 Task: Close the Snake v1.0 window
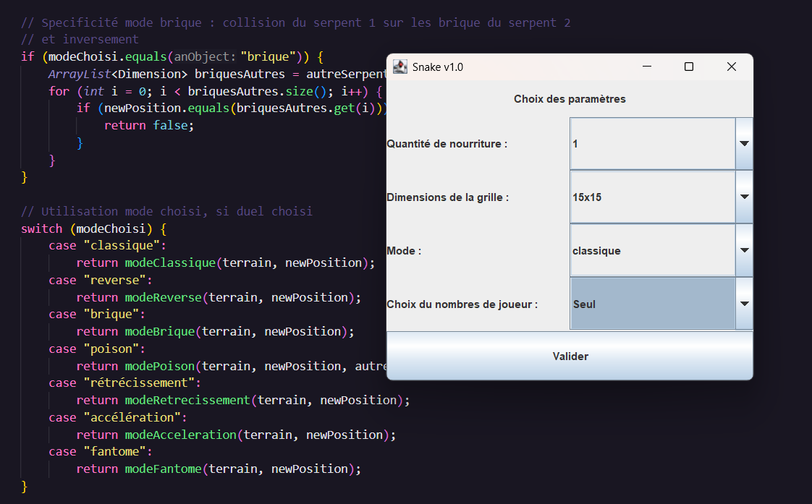coord(732,67)
